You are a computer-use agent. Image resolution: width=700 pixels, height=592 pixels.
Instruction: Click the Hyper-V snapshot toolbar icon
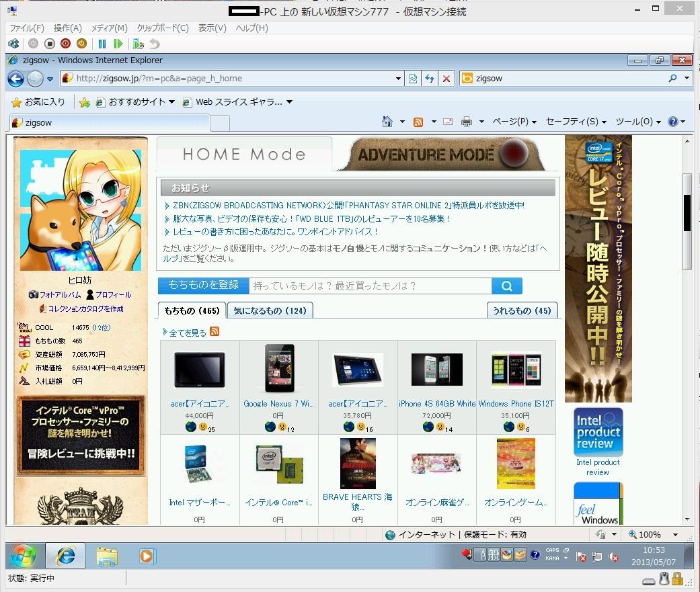point(139,44)
